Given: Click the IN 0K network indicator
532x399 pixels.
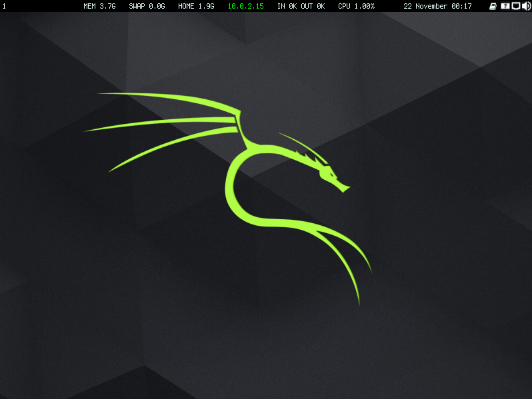Looking at the screenshot, I should pyautogui.click(x=287, y=6).
